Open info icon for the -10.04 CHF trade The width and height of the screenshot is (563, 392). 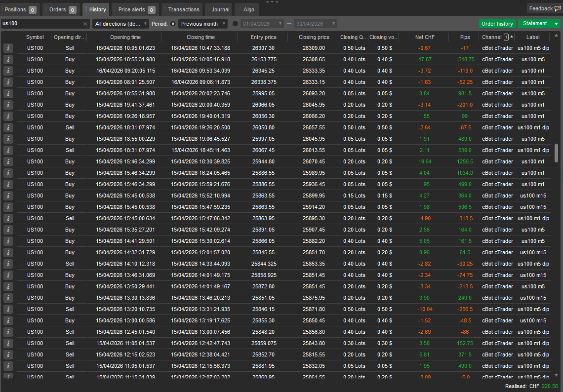8,309
